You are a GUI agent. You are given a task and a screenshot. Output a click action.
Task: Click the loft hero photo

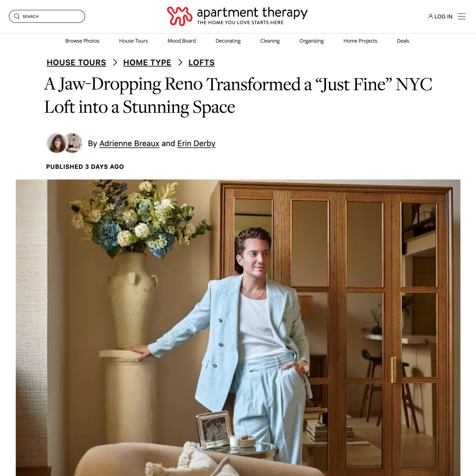pyautogui.click(x=238, y=328)
